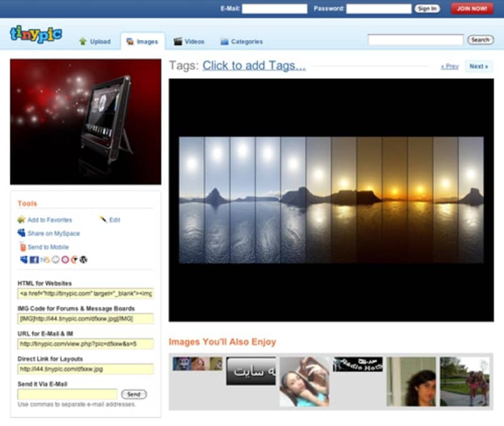
Task: Click the Prev navigation link
Action: (x=449, y=66)
